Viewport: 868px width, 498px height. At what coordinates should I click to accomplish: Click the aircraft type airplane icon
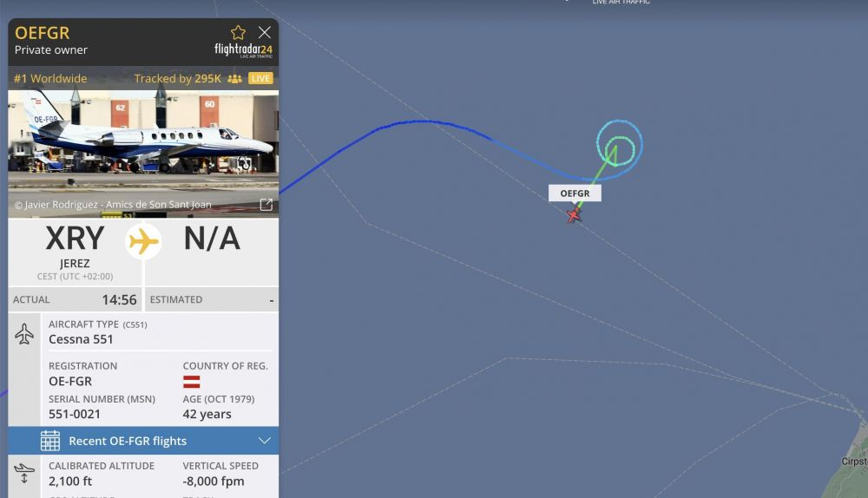click(x=24, y=334)
